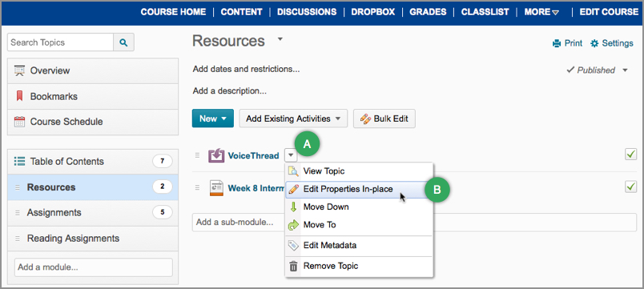Viewport: 644px width, 289px height.
Task: Toggle the VoiceThread completion checkbox
Action: tap(630, 155)
